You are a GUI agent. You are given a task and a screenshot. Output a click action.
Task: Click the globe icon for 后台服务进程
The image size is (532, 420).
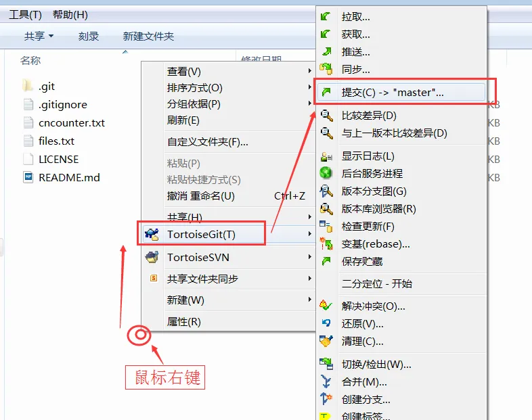click(x=326, y=173)
